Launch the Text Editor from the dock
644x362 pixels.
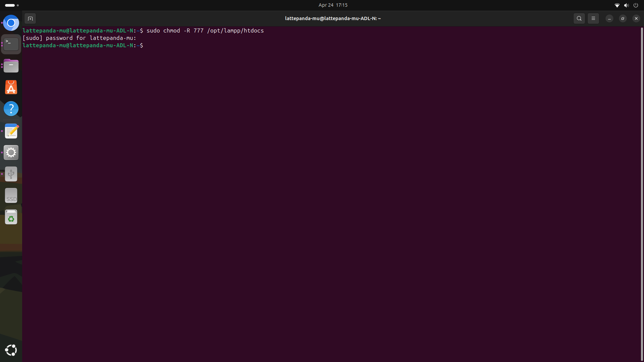click(11, 131)
